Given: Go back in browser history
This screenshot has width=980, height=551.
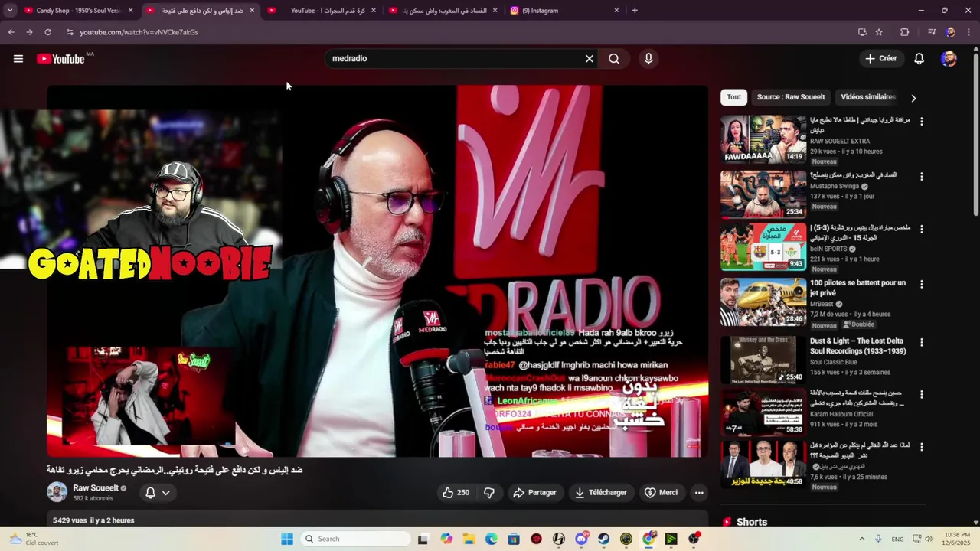Looking at the screenshot, I should point(11,32).
